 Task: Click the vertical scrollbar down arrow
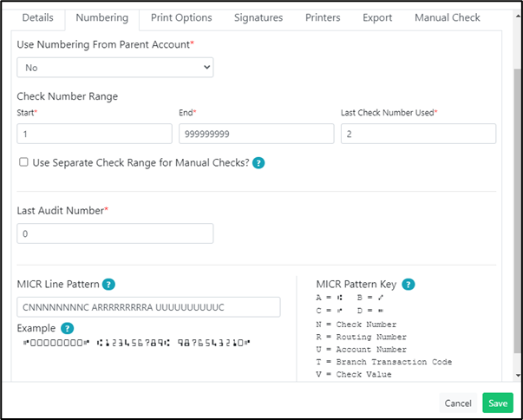coord(518,375)
